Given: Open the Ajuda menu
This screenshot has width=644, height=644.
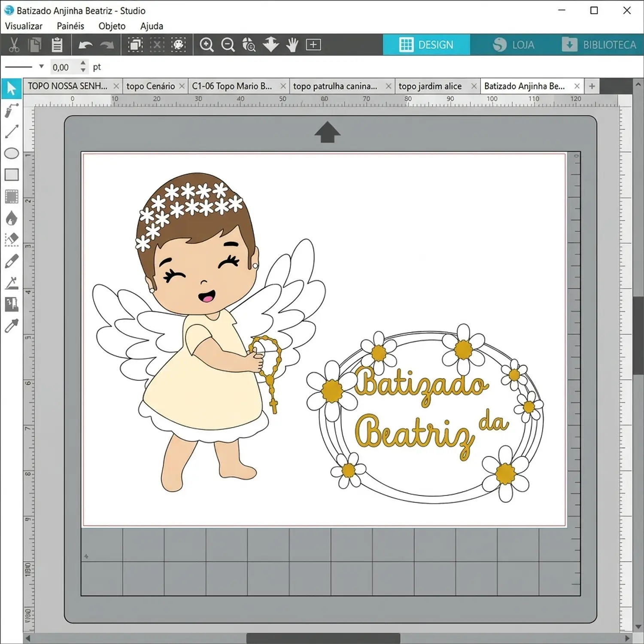Looking at the screenshot, I should point(152,26).
